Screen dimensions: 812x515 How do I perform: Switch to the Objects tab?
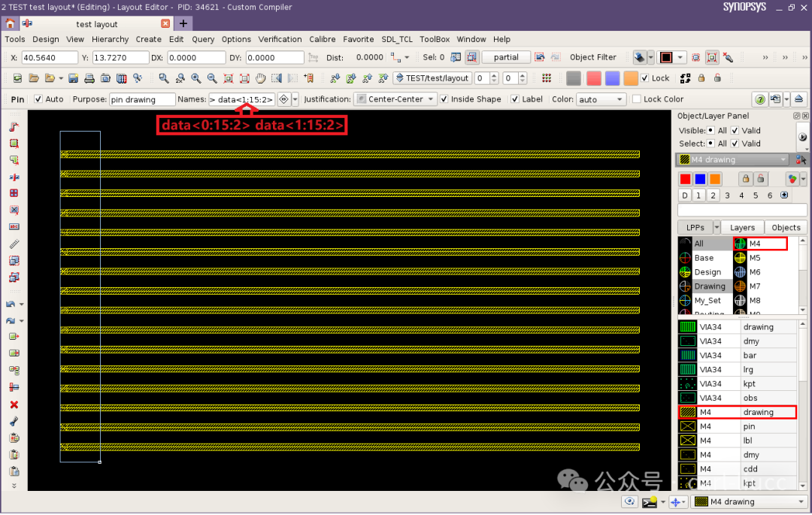click(x=786, y=227)
